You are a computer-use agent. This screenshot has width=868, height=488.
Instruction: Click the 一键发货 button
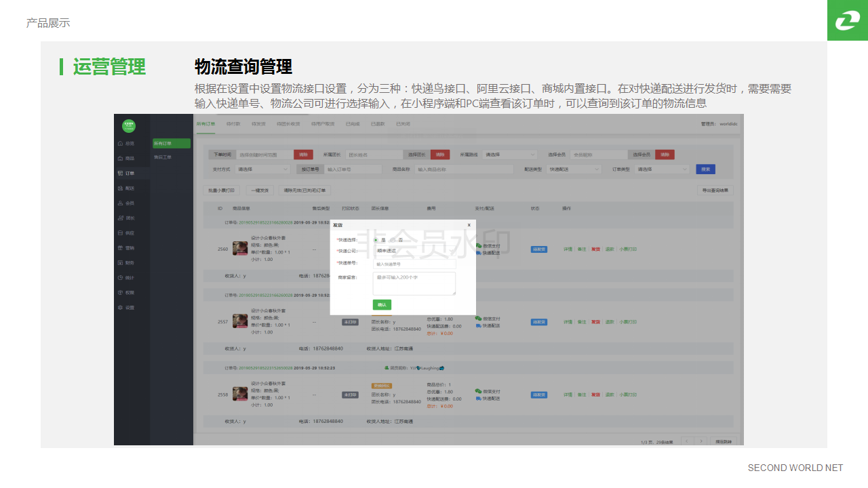(258, 191)
